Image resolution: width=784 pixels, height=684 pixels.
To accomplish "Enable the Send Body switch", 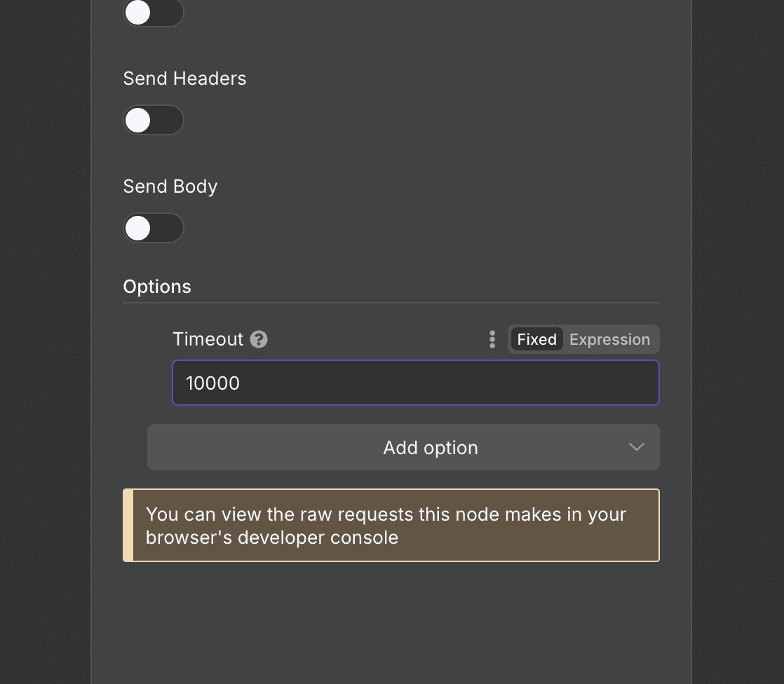I will 154,228.
